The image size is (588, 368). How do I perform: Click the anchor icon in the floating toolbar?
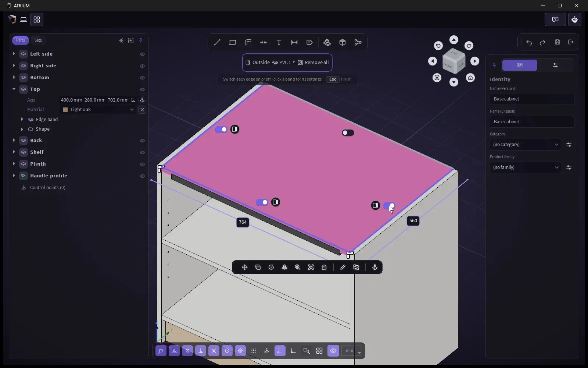(375, 267)
